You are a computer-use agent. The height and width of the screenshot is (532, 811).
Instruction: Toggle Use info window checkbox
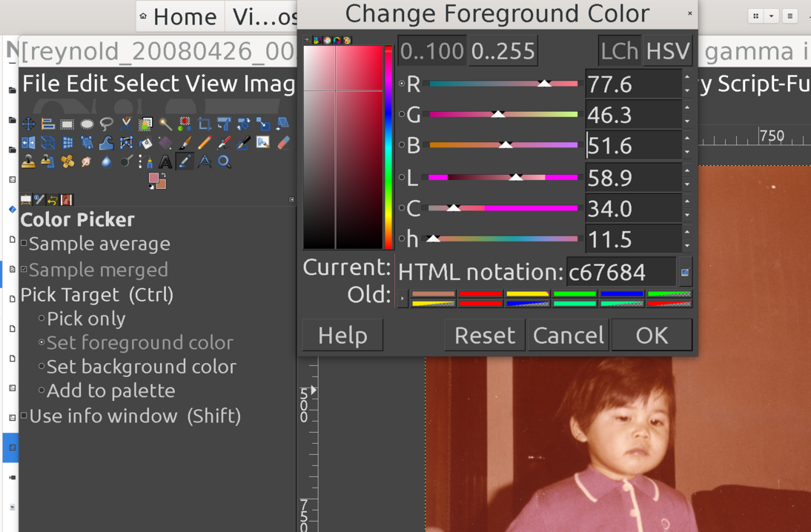24,416
